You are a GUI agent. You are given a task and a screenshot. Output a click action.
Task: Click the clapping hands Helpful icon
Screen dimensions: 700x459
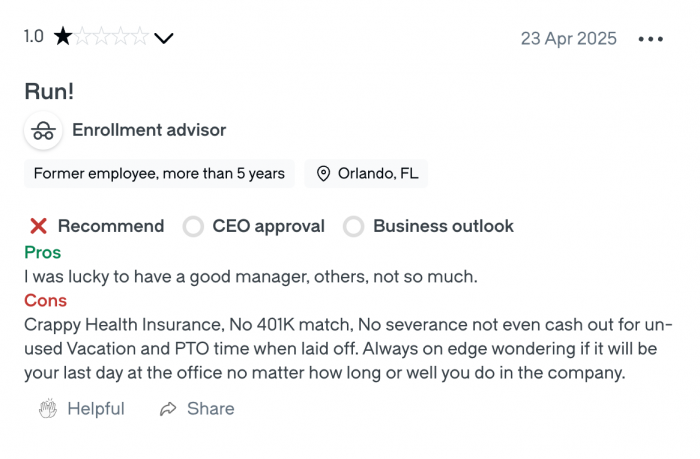pyautogui.click(x=47, y=409)
